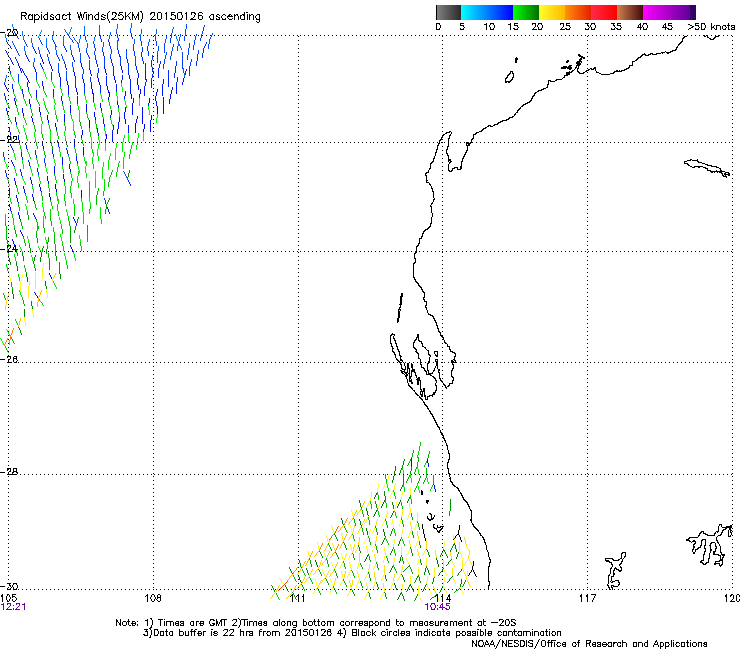Click the '111' longitude axis label
Screen dimensions: 740x650
(x=297, y=598)
